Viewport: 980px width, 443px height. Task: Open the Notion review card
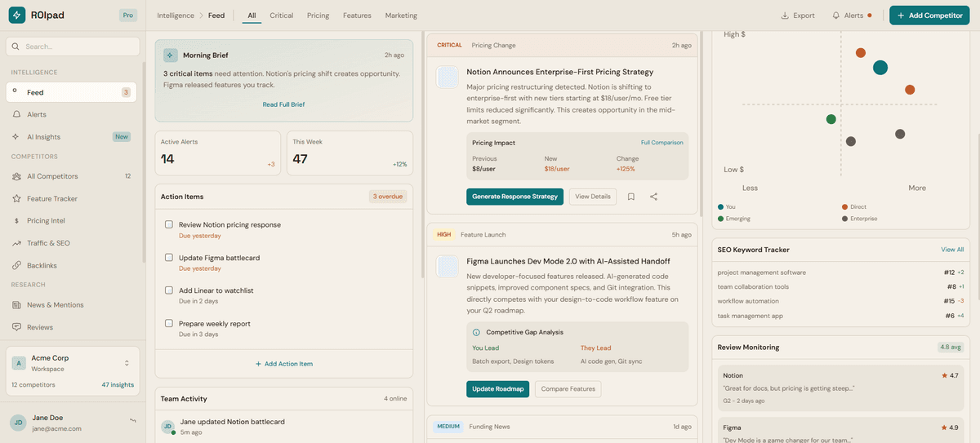click(840, 388)
